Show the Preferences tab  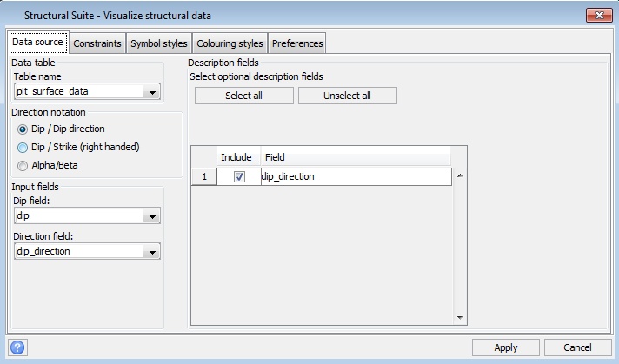(297, 43)
